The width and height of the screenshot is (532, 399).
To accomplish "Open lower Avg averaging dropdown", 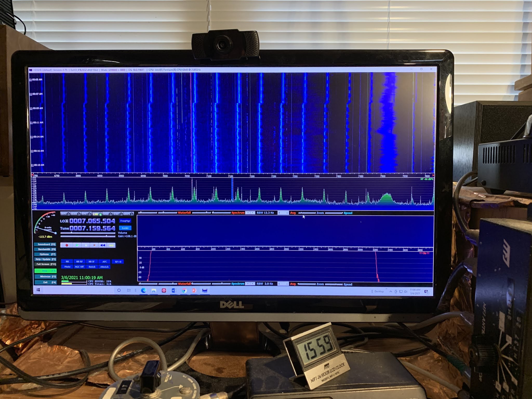I will [283, 284].
